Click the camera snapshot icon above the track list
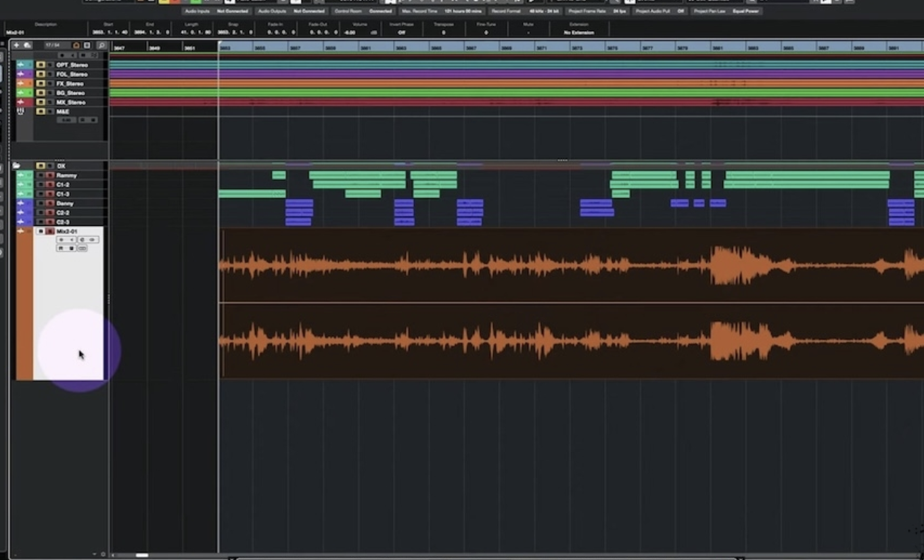Viewport: 924px width, 560px height. tap(76, 45)
